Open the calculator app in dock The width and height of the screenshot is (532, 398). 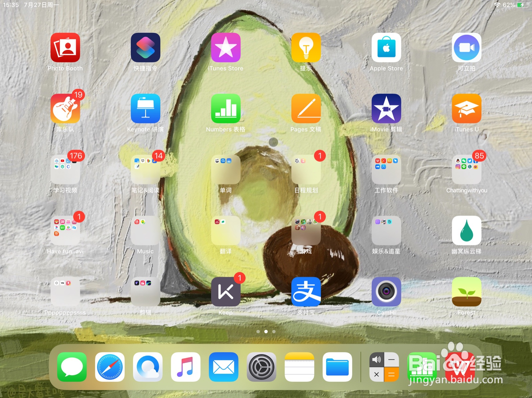384,367
